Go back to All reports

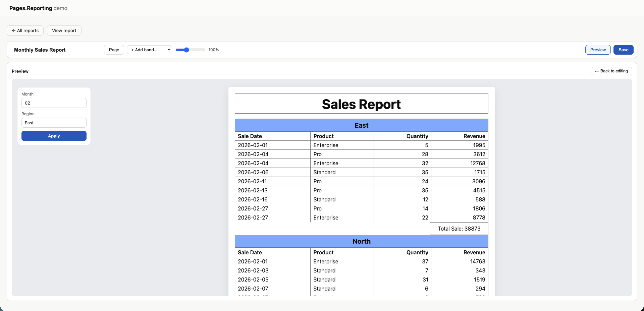pyautogui.click(x=25, y=30)
